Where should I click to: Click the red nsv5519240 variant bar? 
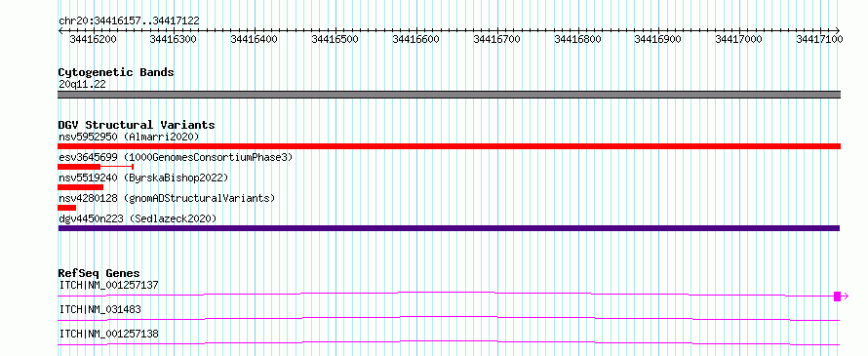[x=81, y=187]
